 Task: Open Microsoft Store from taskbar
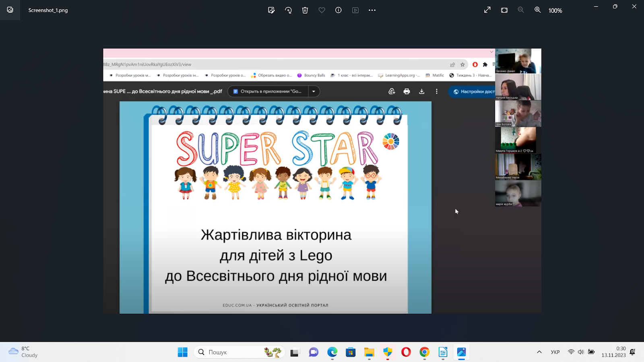351,352
